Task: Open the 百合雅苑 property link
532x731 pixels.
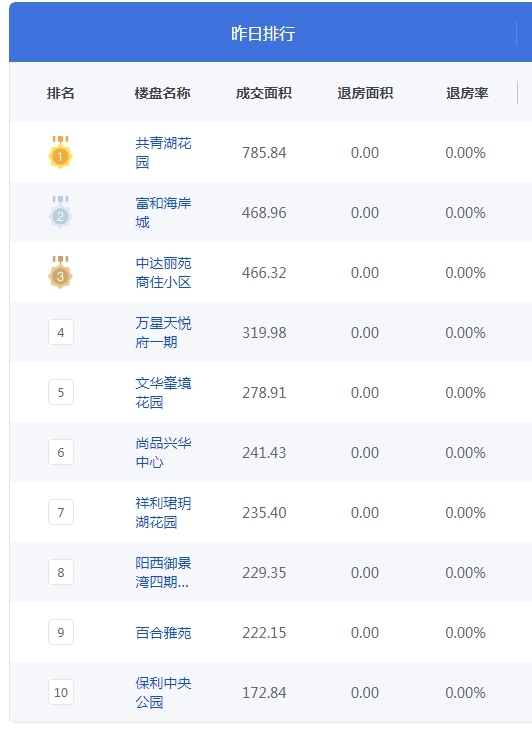Action: coord(163,633)
